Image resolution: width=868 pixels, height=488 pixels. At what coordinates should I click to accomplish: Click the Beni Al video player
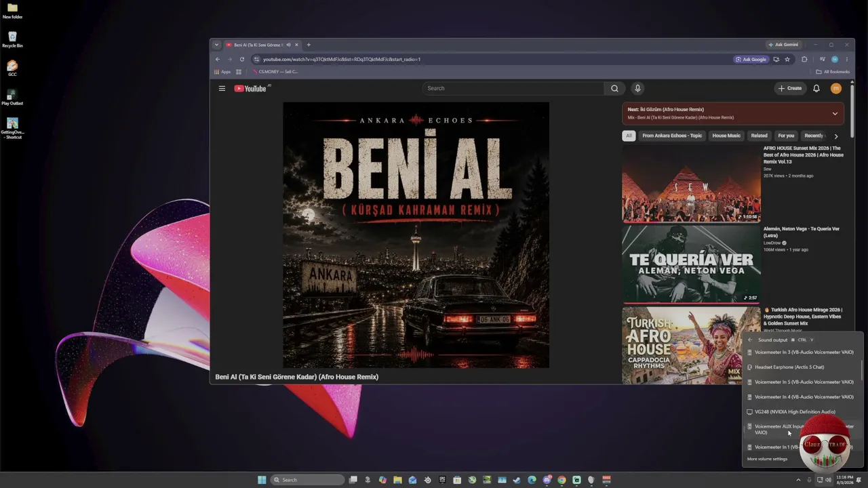pyautogui.click(x=416, y=235)
